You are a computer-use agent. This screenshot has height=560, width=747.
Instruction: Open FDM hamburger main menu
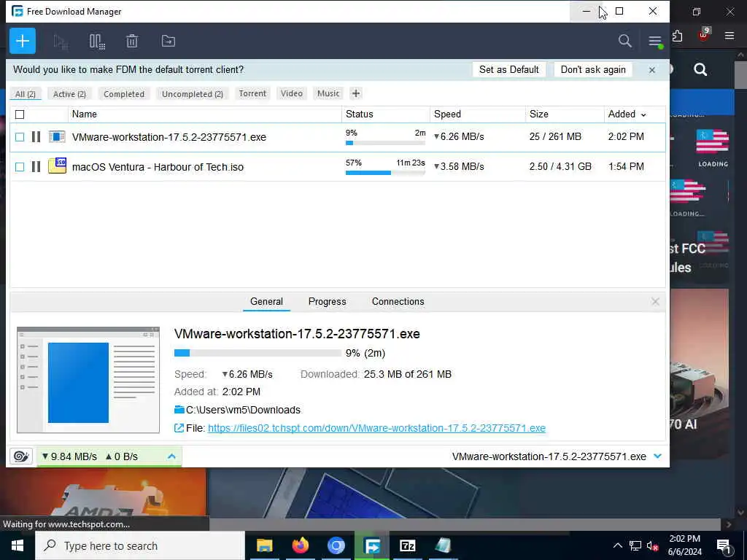[x=655, y=42]
